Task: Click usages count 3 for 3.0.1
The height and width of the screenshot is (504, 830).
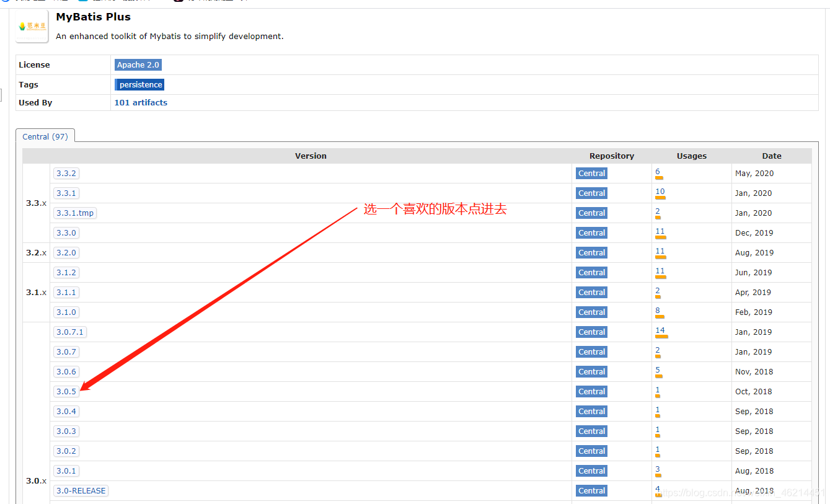Action: (658, 469)
